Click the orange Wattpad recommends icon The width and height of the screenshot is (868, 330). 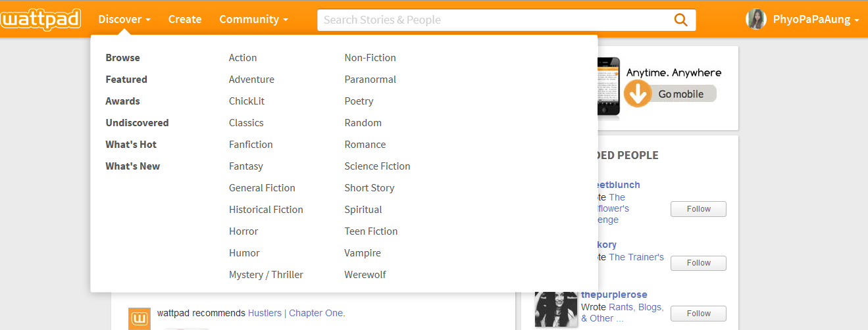pos(140,319)
